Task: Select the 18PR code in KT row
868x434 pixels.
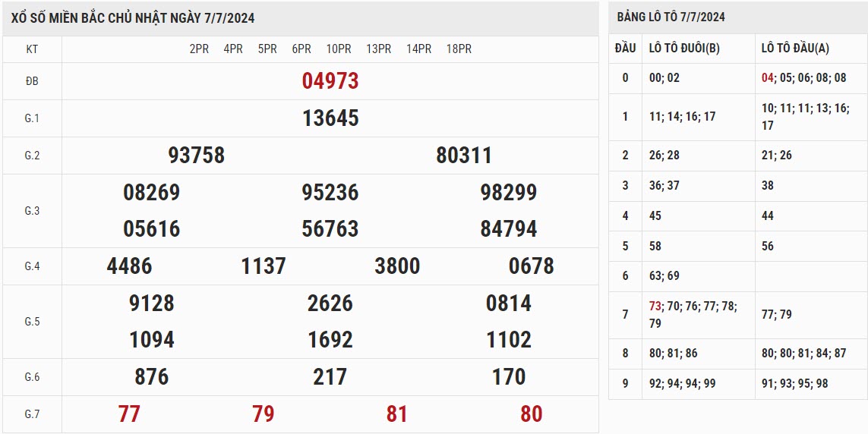Action: [x=459, y=49]
